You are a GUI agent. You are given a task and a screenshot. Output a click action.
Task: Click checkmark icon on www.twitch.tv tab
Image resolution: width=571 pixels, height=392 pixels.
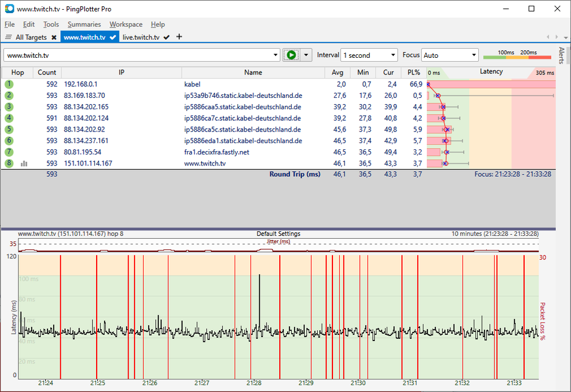click(x=113, y=37)
